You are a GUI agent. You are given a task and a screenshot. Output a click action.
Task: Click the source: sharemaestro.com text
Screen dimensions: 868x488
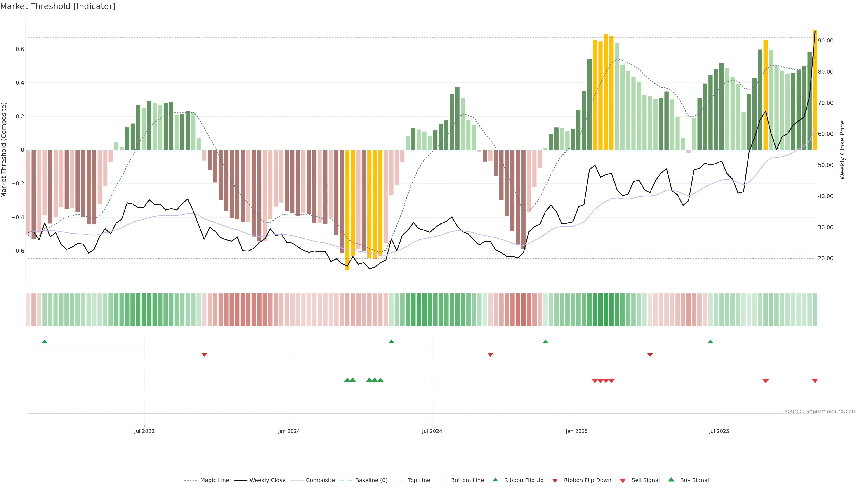[821, 411]
